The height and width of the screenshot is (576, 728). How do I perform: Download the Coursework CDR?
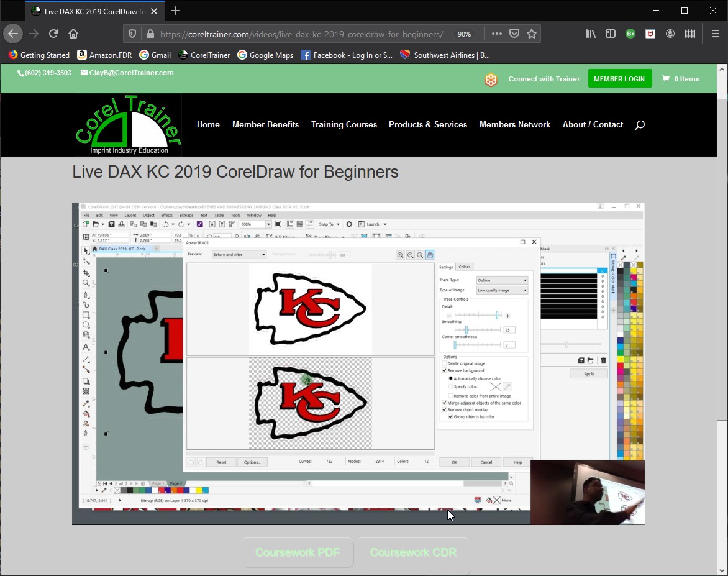pos(413,552)
